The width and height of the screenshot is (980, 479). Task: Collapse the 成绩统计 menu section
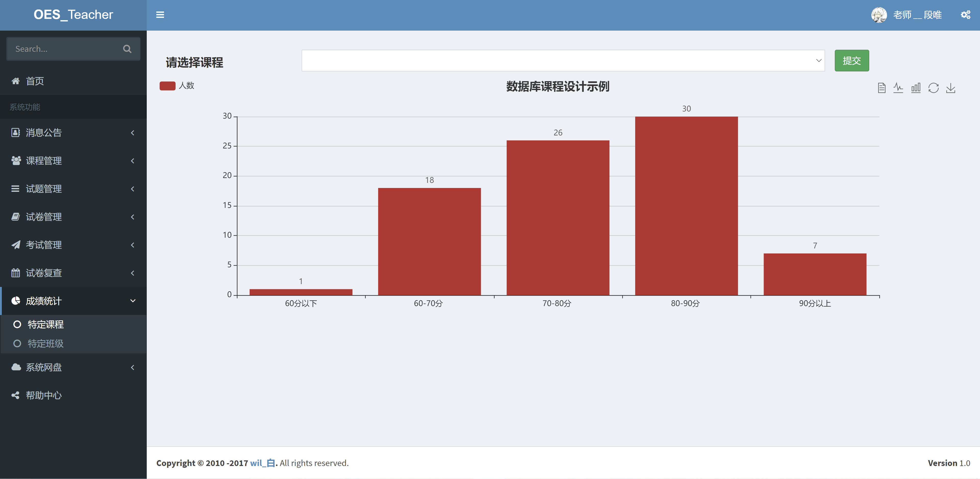[x=44, y=301]
